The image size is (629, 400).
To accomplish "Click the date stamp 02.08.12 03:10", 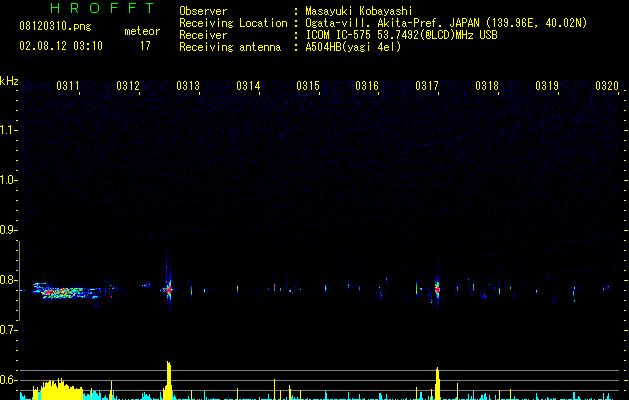I will pyautogui.click(x=61, y=46).
